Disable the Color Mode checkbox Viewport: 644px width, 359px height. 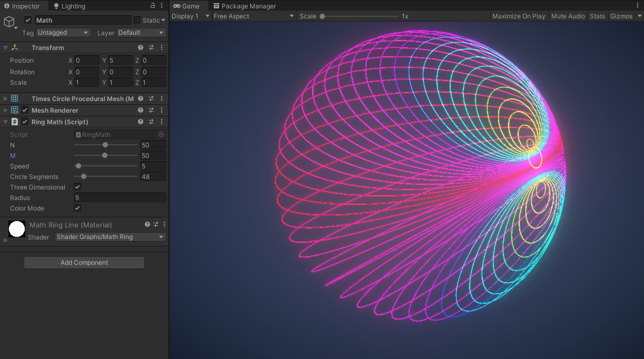click(x=77, y=208)
